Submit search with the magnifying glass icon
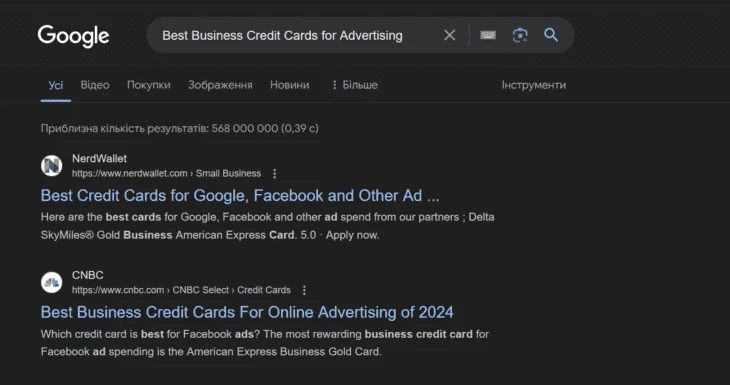The height and width of the screenshot is (385, 730). click(551, 35)
